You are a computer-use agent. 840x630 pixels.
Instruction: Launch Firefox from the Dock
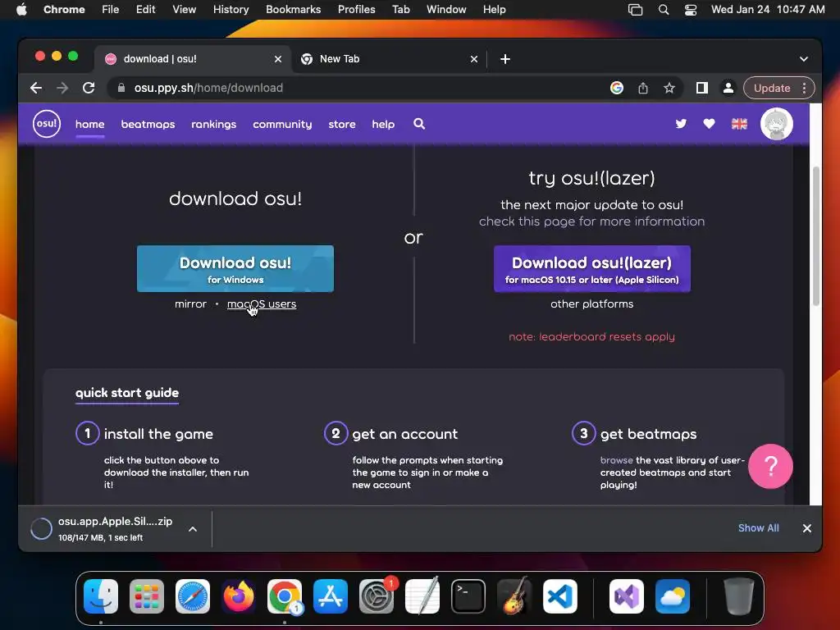[x=239, y=596]
